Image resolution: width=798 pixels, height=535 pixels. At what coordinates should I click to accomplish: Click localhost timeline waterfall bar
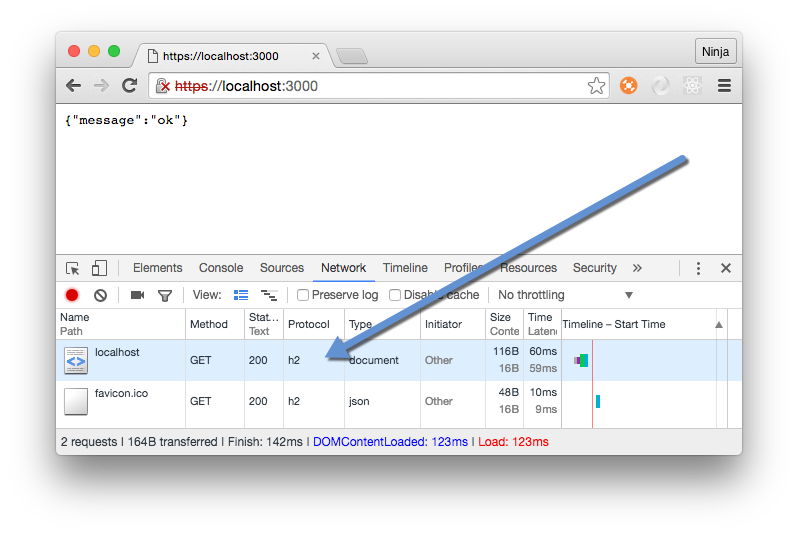[x=581, y=360]
